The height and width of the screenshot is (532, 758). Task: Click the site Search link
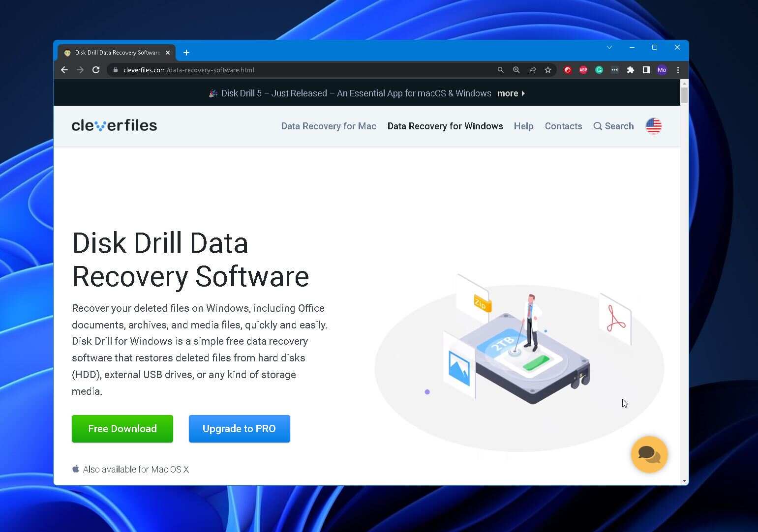613,126
